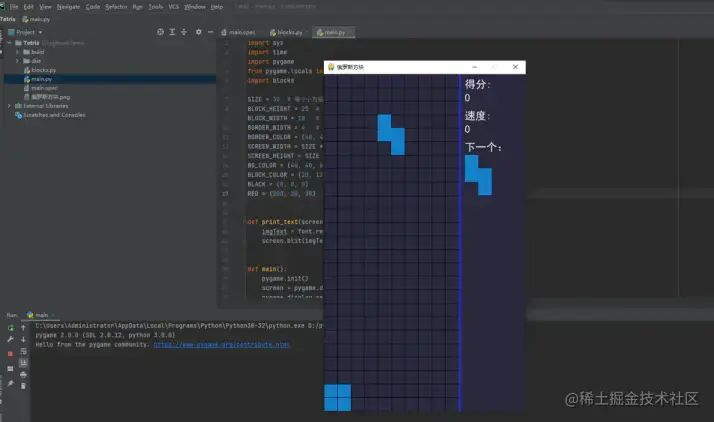This screenshot has width=714, height=422.
Task: Collapse the Tetris root folder
Action: [9, 43]
